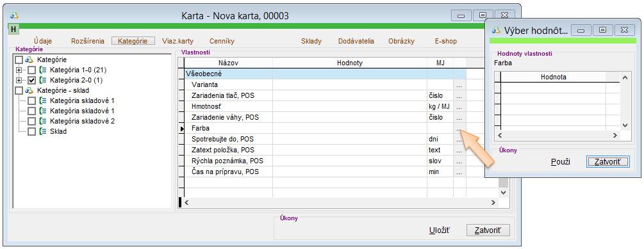The height and width of the screenshot is (249, 644).
Task: Uncheck the Kategória 2-0 checkbox
Action: tap(31, 81)
